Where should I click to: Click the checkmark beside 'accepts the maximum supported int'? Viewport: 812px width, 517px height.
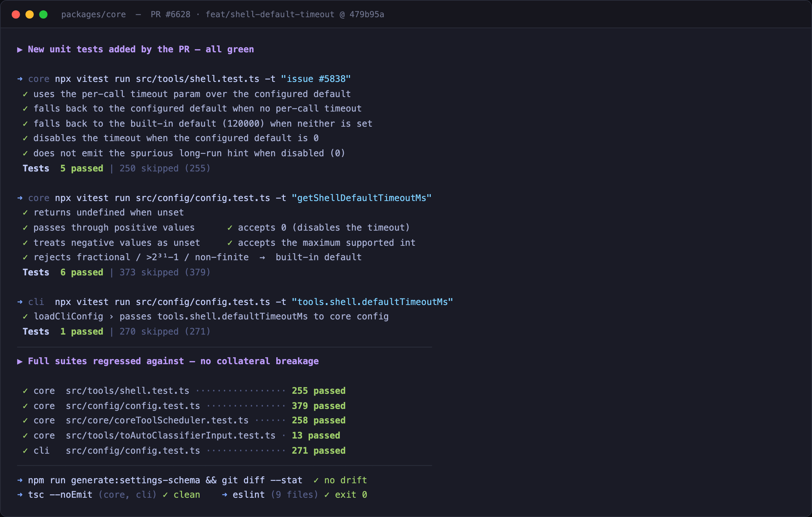point(230,243)
